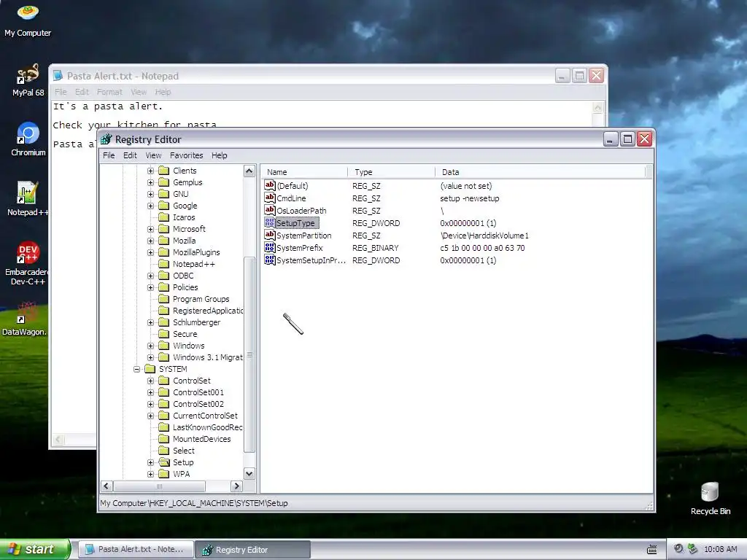Expand the Mozilla key node
The height and width of the screenshot is (560, 747).
pyautogui.click(x=150, y=241)
